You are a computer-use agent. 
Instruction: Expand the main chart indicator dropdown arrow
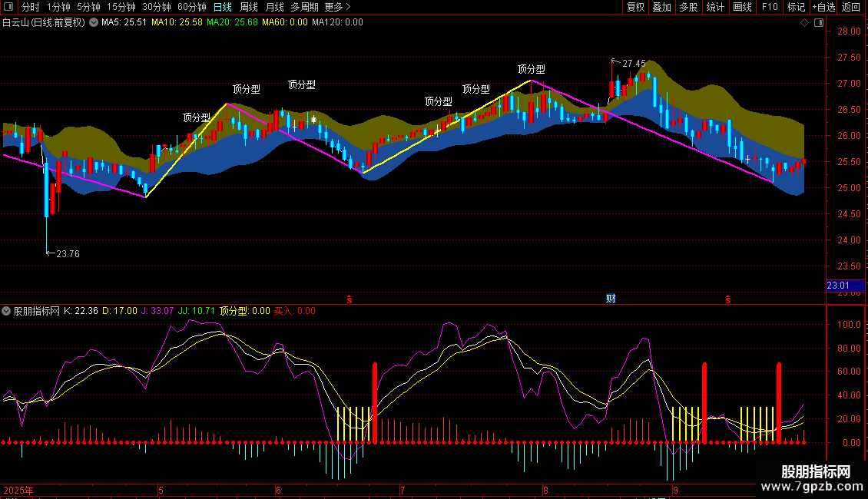click(x=94, y=23)
